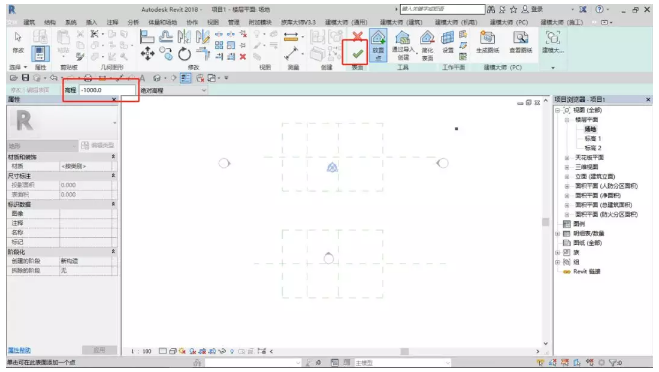Expand the 明细表/数量 tree node
Viewport: 659px width, 372px height.
[557, 233]
